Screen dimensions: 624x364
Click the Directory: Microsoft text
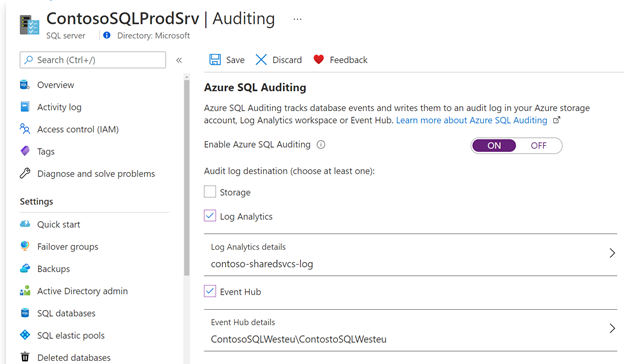[153, 35]
